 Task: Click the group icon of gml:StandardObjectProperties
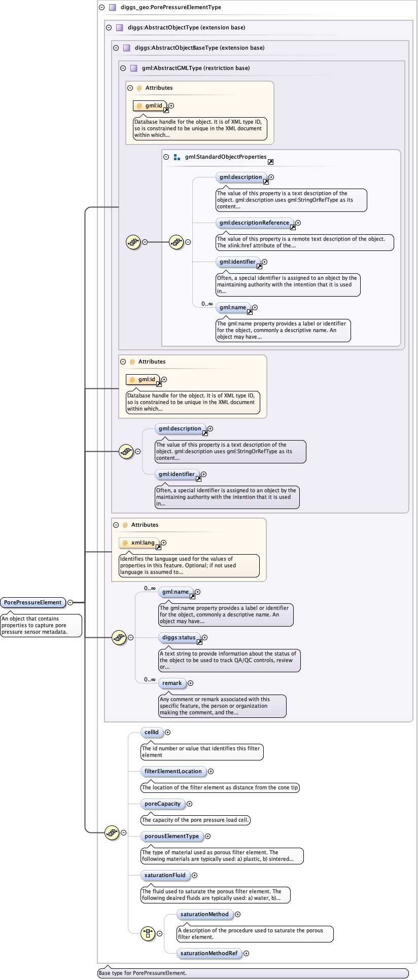pos(177,157)
